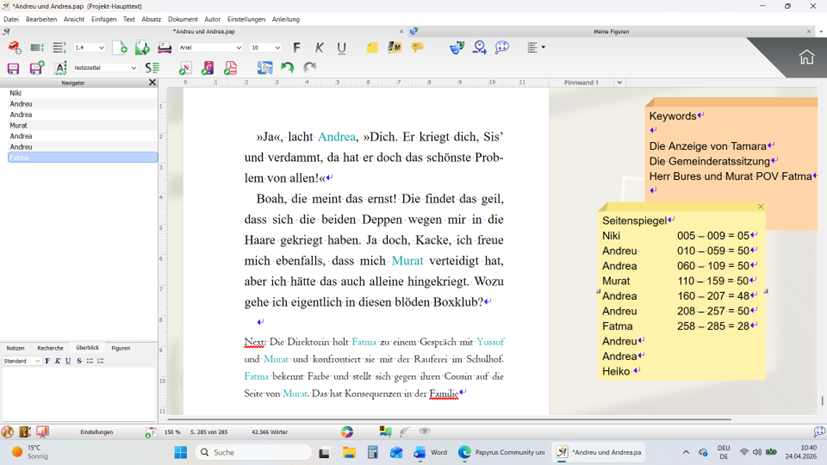The height and width of the screenshot is (465, 827).
Task: Click the PDF export icon
Action: (x=230, y=68)
